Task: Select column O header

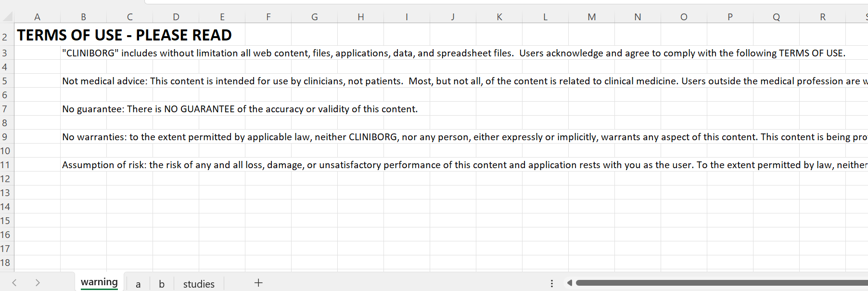Action: (x=684, y=17)
